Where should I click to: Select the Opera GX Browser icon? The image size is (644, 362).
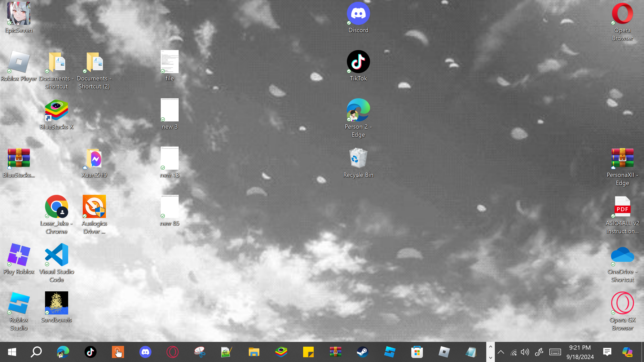(x=622, y=303)
